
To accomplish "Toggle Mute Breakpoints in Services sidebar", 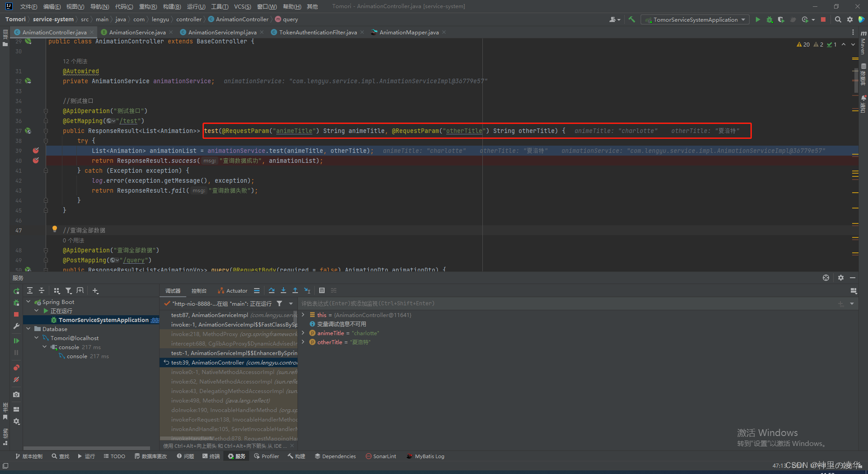I will point(16,380).
